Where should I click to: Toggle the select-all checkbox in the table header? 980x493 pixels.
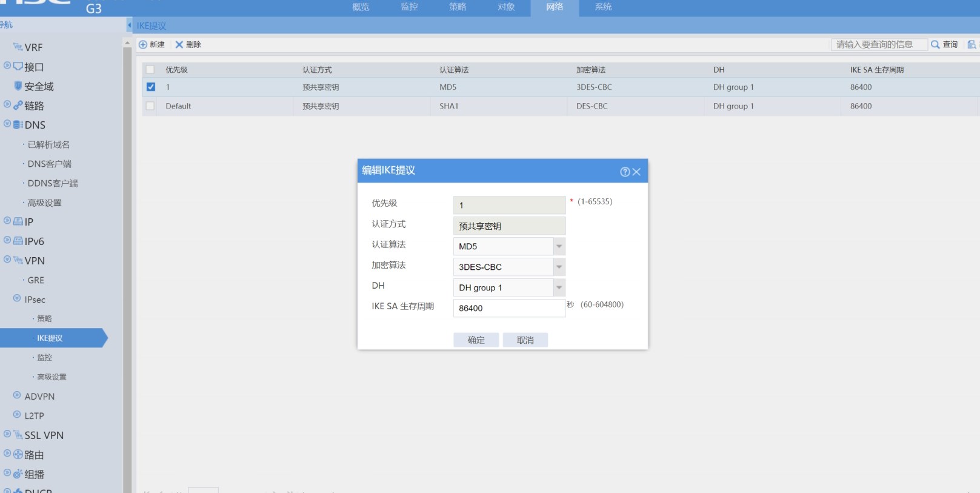(x=150, y=70)
